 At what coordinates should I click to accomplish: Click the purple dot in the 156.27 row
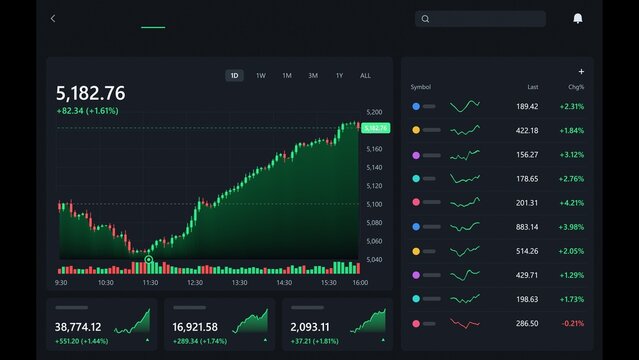click(416, 155)
